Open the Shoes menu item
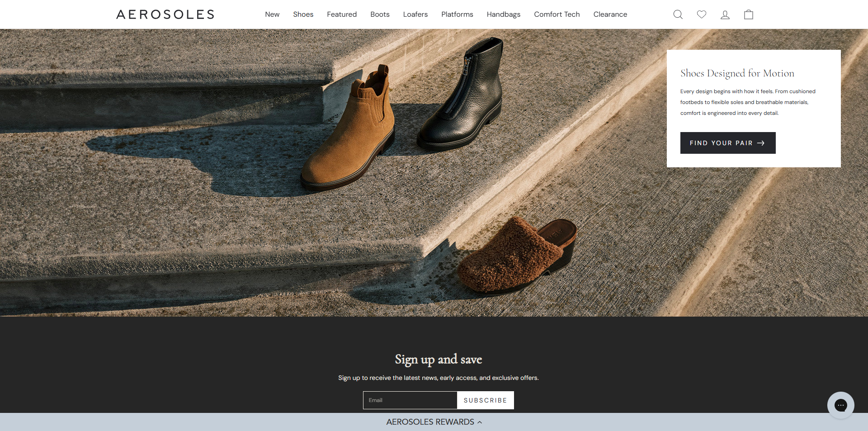 (x=303, y=14)
